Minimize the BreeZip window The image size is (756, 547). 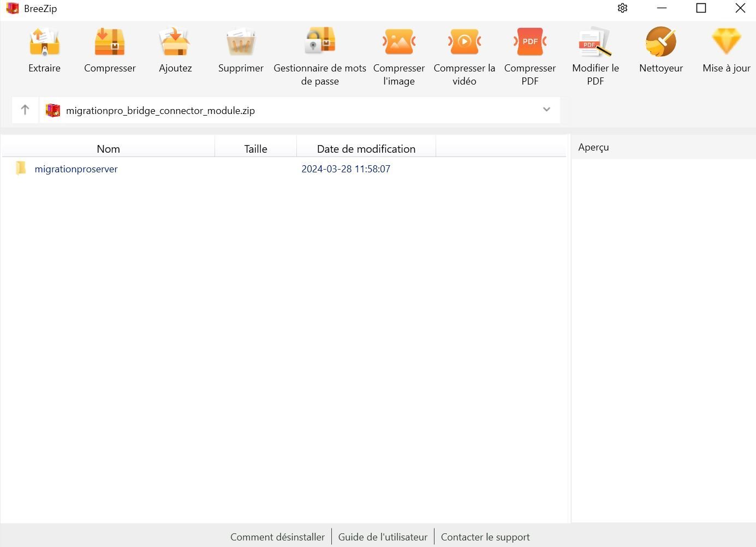coord(662,8)
